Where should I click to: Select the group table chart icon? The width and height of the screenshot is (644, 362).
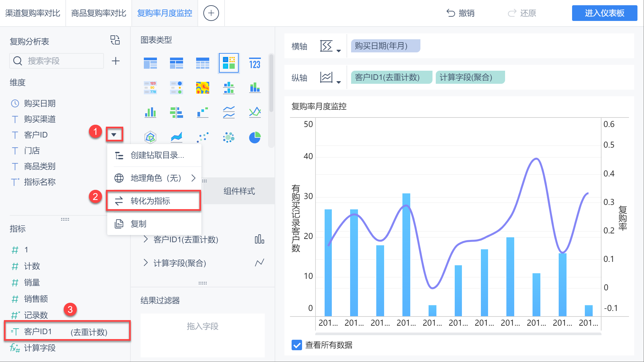point(150,63)
